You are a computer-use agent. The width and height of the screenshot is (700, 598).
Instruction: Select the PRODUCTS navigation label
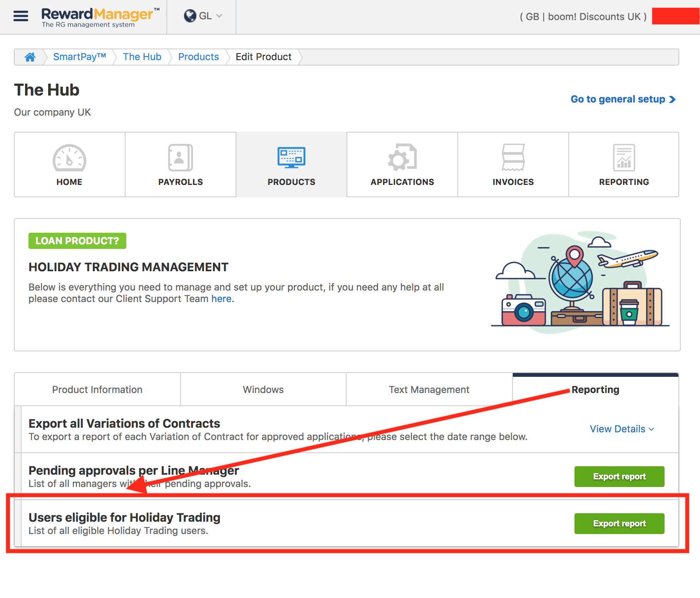coord(291,182)
